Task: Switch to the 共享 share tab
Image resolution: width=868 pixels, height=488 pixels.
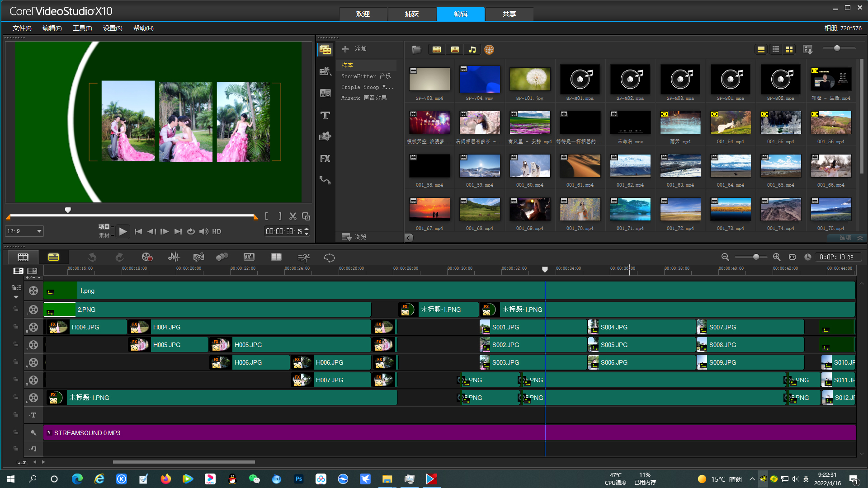Action: click(509, 14)
